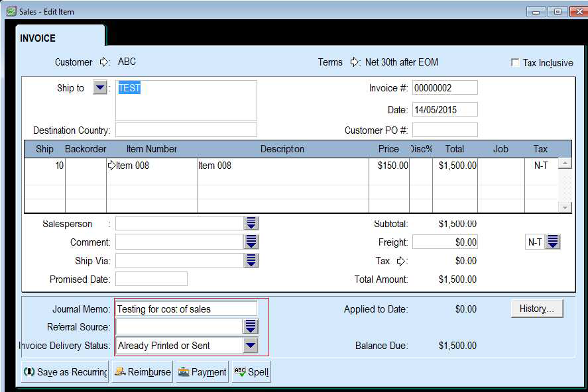Viewport: 588px width, 392px height.
Task: Click the Customer PO # field
Action: [x=444, y=130]
